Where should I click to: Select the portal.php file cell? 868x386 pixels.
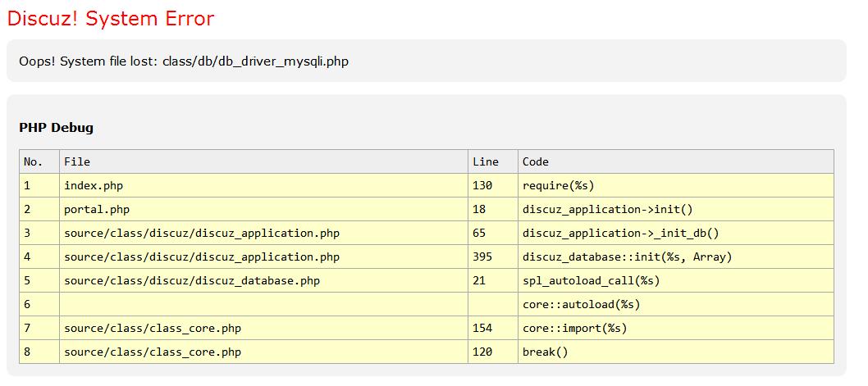point(263,210)
